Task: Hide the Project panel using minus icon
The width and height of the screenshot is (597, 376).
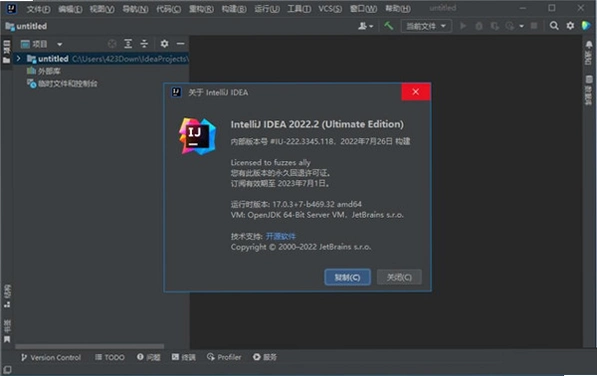Action: (x=180, y=44)
